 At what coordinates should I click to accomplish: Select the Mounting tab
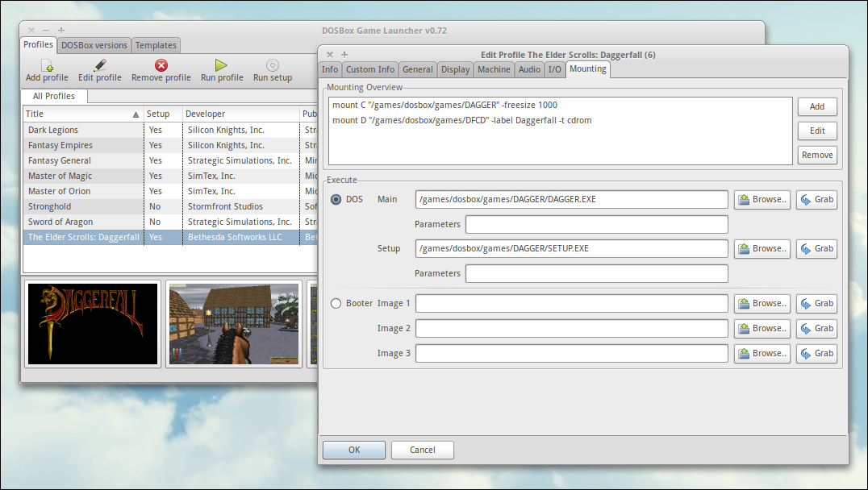(x=588, y=69)
